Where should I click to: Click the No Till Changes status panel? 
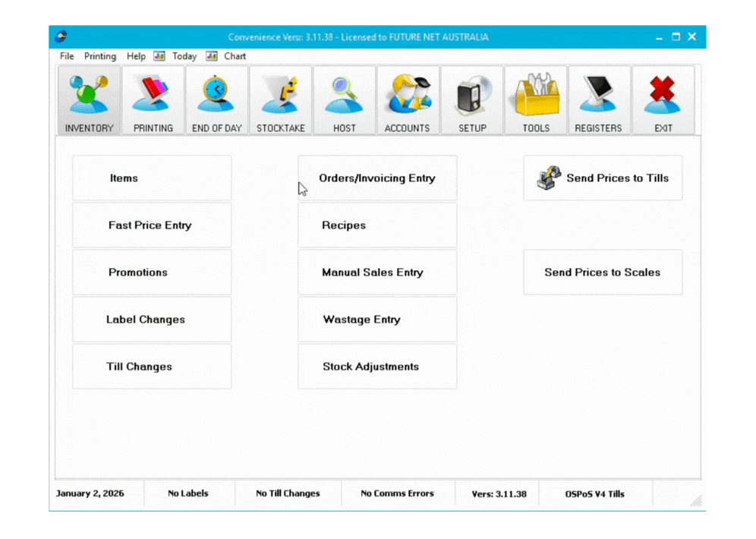click(288, 493)
